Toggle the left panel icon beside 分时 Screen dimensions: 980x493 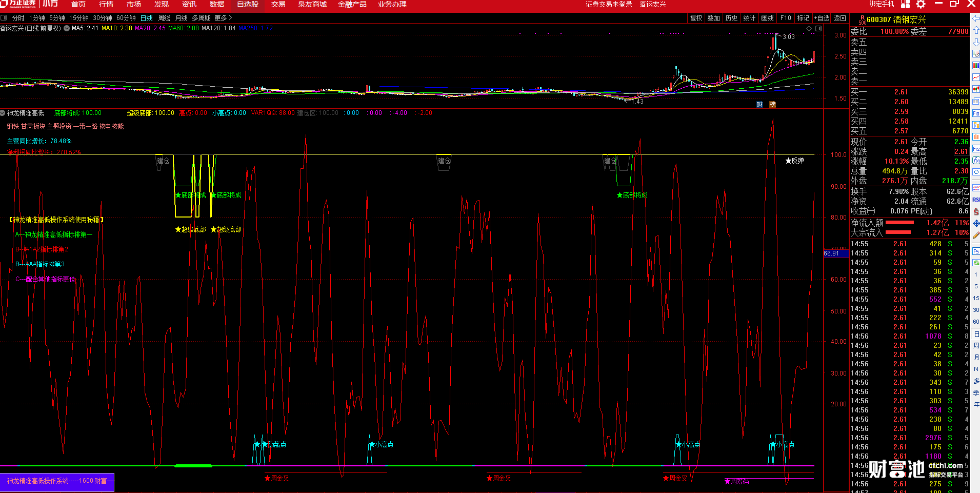click(x=4, y=18)
